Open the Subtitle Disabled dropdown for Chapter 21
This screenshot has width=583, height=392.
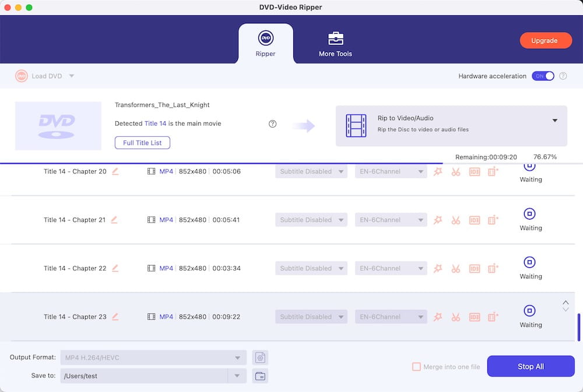(311, 220)
